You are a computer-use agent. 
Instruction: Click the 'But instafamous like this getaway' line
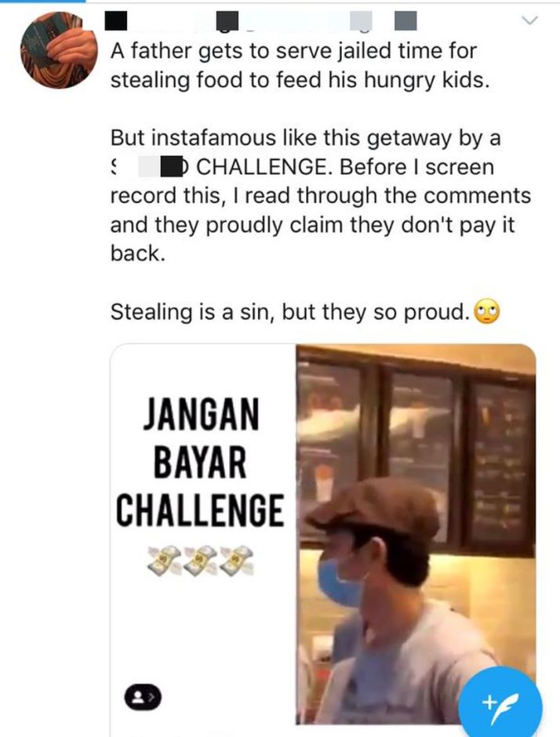coord(306,138)
